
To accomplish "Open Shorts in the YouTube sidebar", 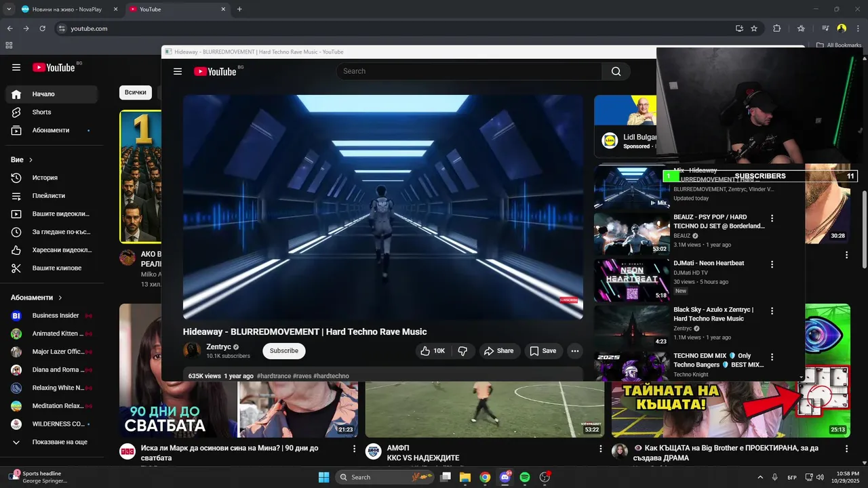I will pyautogui.click(x=52, y=113).
